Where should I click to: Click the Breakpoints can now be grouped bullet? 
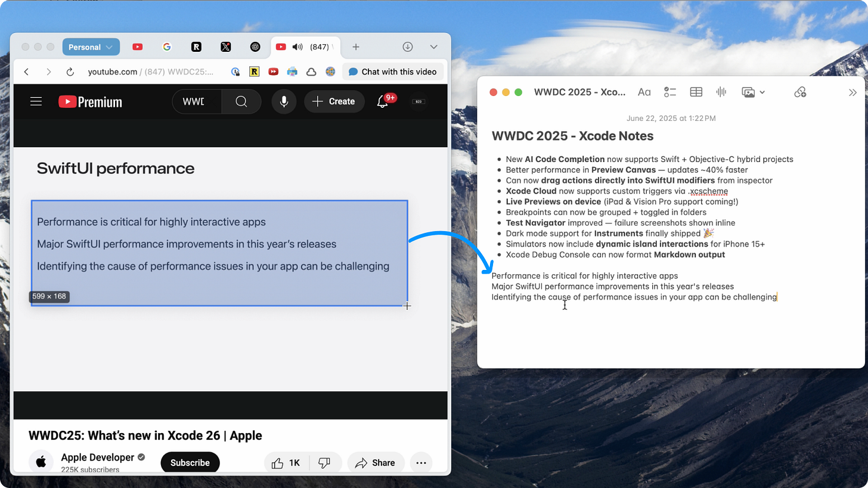606,212
